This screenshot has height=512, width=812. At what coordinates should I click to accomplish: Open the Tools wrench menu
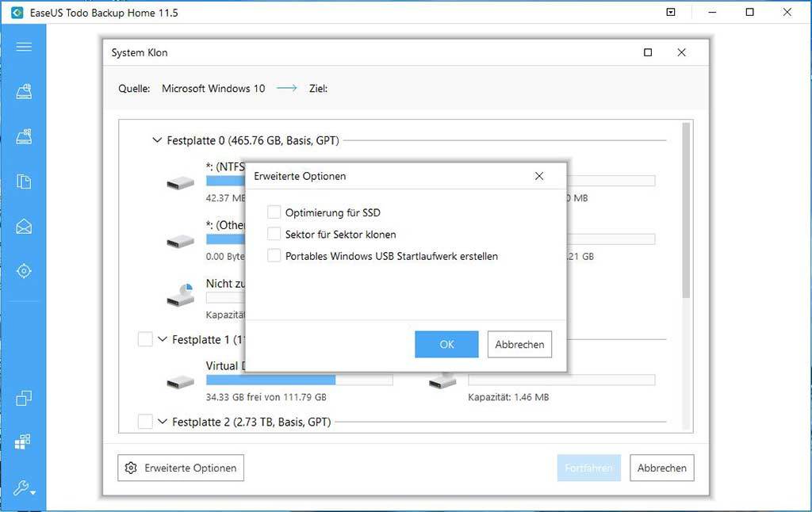[24, 487]
